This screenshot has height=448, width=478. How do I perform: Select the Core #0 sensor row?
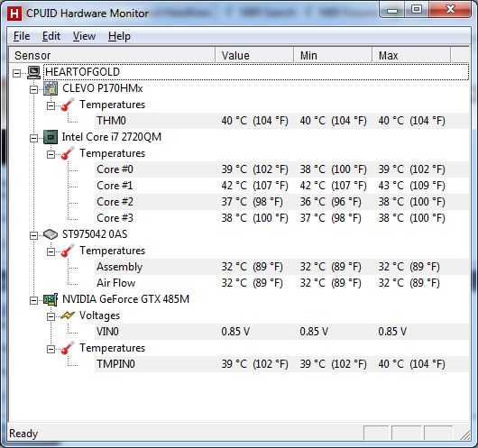point(281,169)
